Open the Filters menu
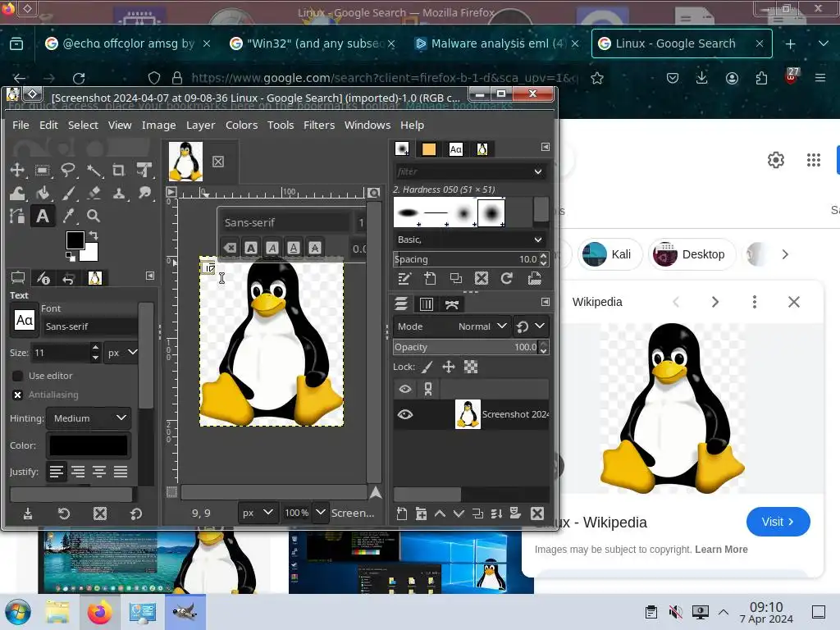 point(319,125)
